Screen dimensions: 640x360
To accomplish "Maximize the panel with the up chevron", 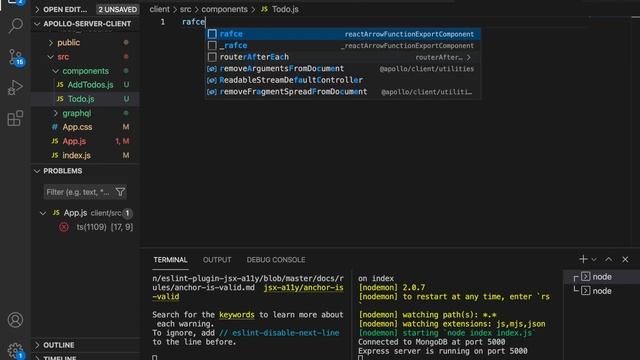I will [x=609, y=260].
